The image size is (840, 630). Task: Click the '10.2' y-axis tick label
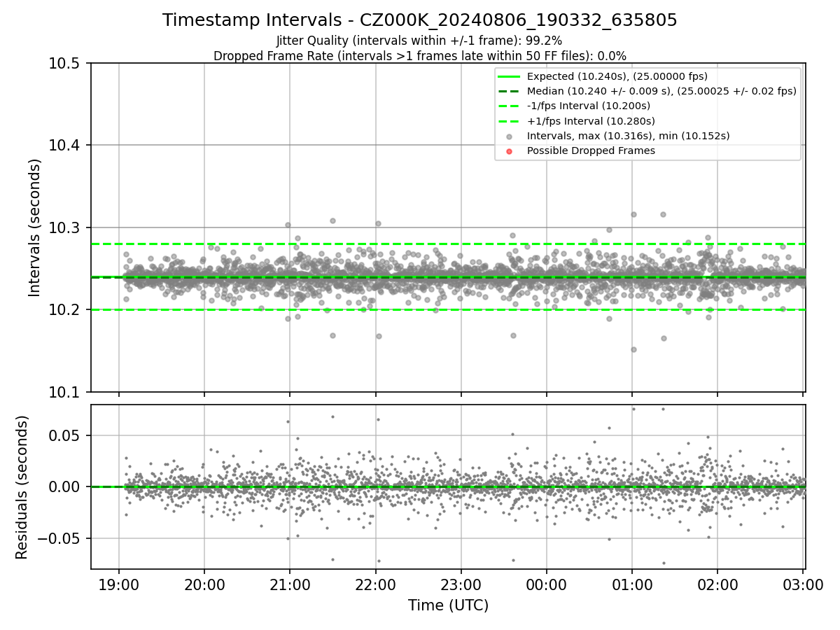pyautogui.click(x=65, y=310)
